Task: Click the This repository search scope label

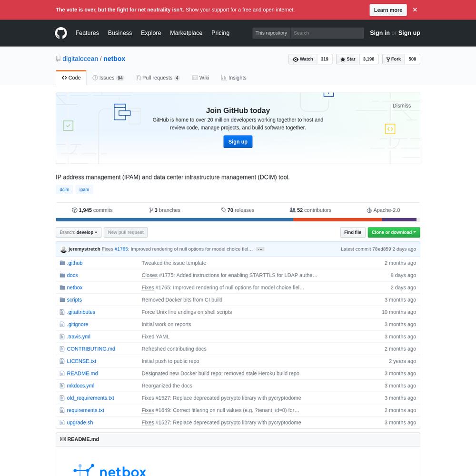Action: [271, 33]
